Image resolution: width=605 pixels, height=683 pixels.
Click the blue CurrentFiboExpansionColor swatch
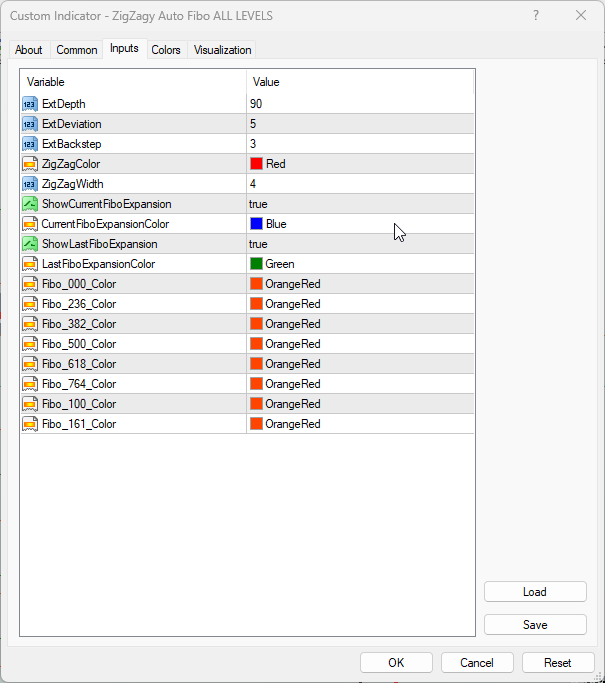click(x=257, y=224)
